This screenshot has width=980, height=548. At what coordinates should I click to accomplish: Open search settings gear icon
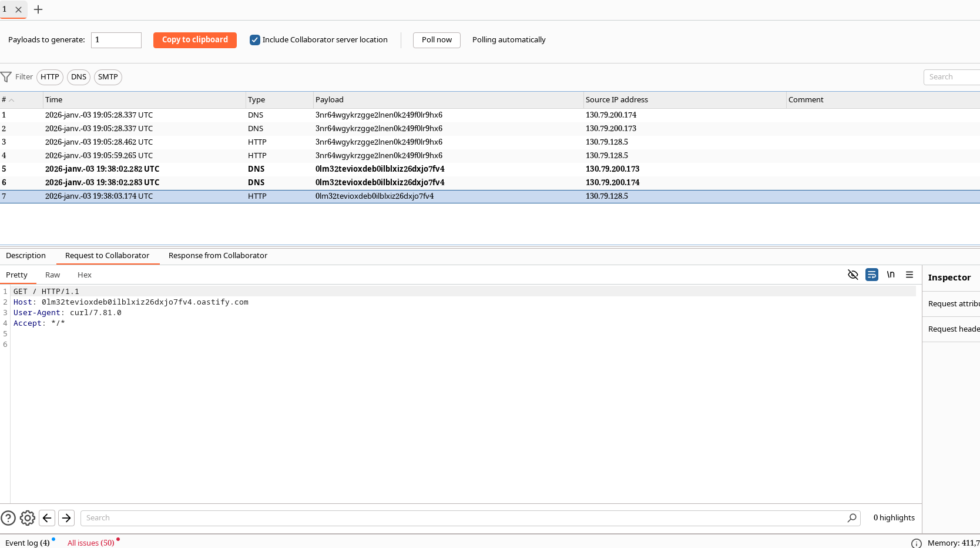[x=28, y=518]
